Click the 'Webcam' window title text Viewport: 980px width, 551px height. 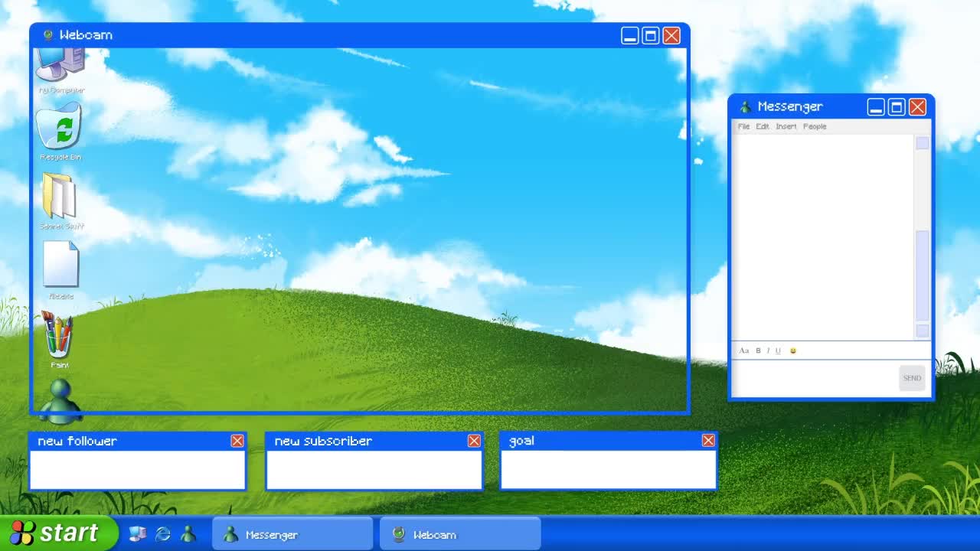[86, 35]
